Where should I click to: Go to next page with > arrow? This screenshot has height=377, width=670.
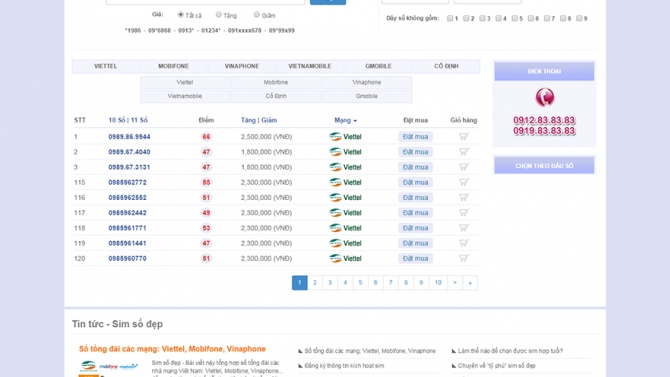(x=455, y=283)
